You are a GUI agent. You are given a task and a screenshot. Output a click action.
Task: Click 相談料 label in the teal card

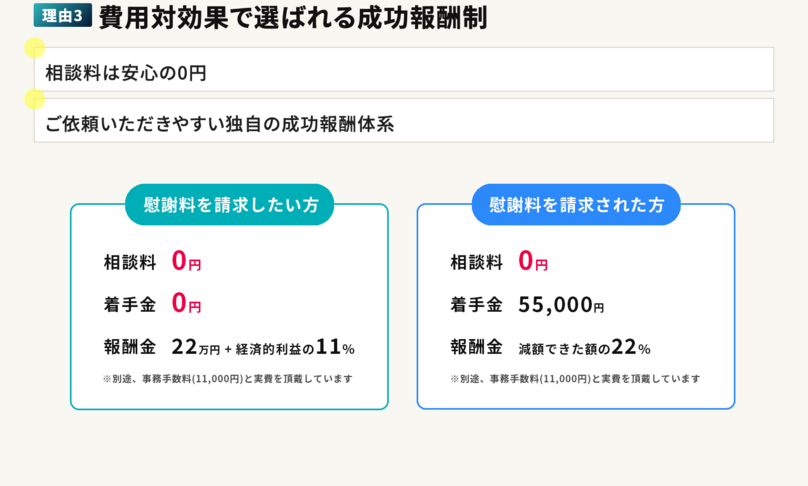(x=130, y=263)
